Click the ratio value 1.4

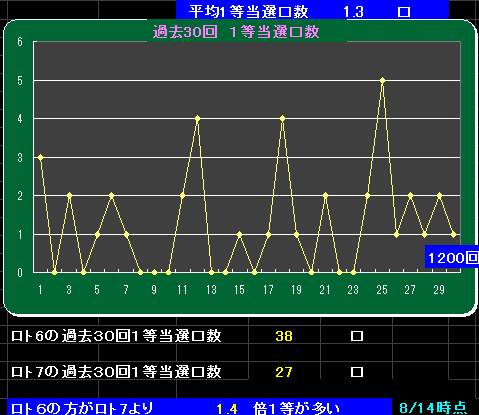(227, 409)
